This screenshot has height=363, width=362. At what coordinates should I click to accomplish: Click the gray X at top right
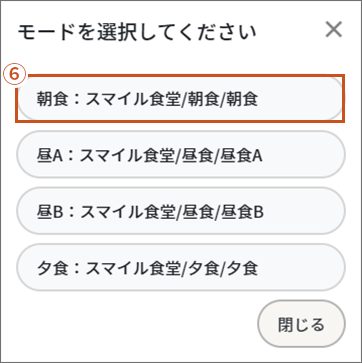click(334, 30)
